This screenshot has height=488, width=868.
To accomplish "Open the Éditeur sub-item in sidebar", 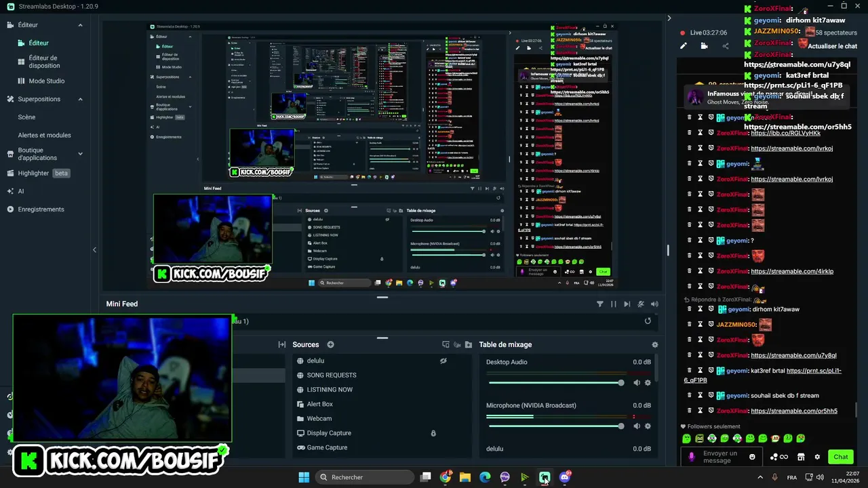I will pyautogui.click(x=38, y=43).
